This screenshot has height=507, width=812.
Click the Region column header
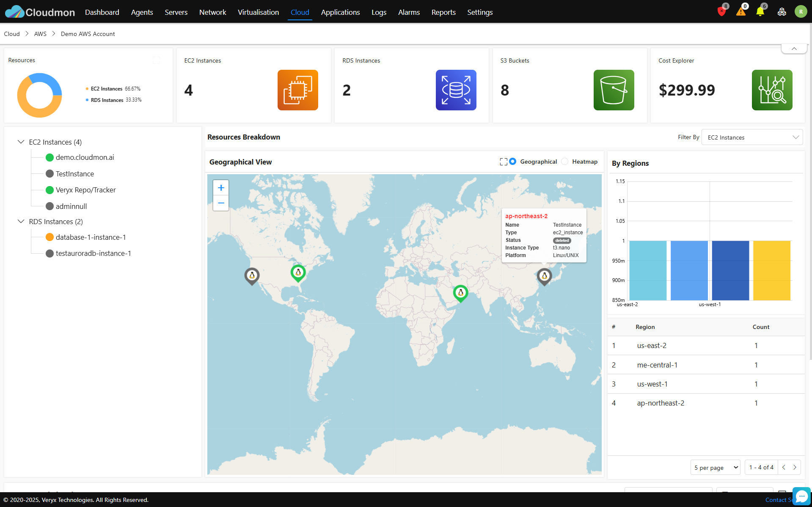point(645,327)
